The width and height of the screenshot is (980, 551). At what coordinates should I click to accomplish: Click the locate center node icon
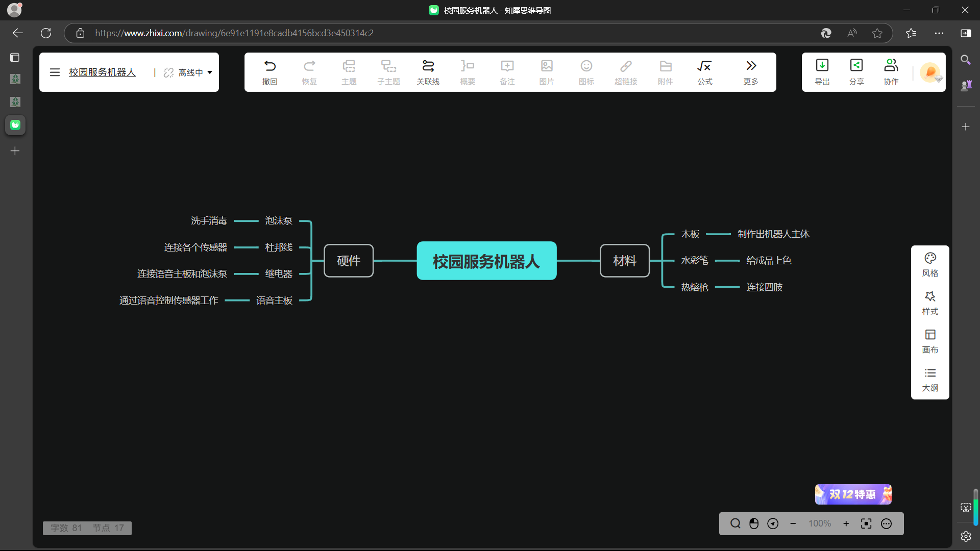[773, 523]
